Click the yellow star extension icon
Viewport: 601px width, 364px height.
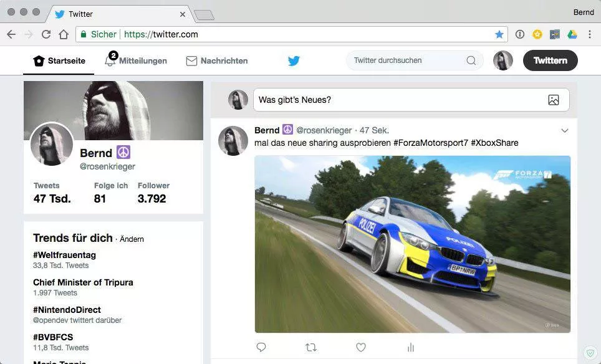click(x=537, y=34)
